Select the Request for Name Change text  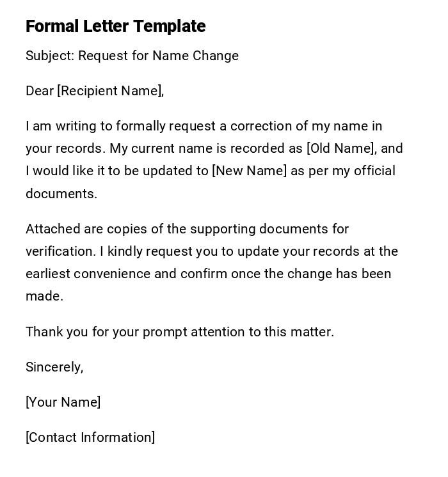click(x=158, y=56)
